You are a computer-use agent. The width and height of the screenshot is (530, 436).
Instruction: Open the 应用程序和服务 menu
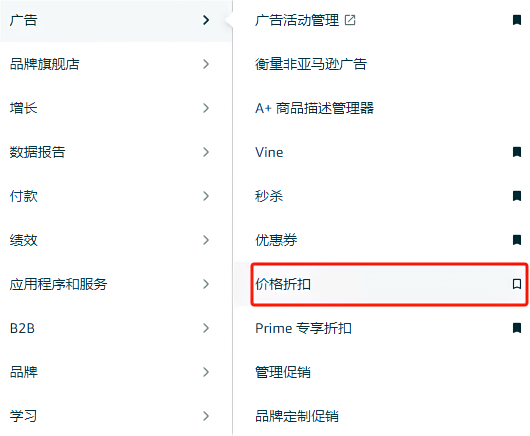click(116, 284)
